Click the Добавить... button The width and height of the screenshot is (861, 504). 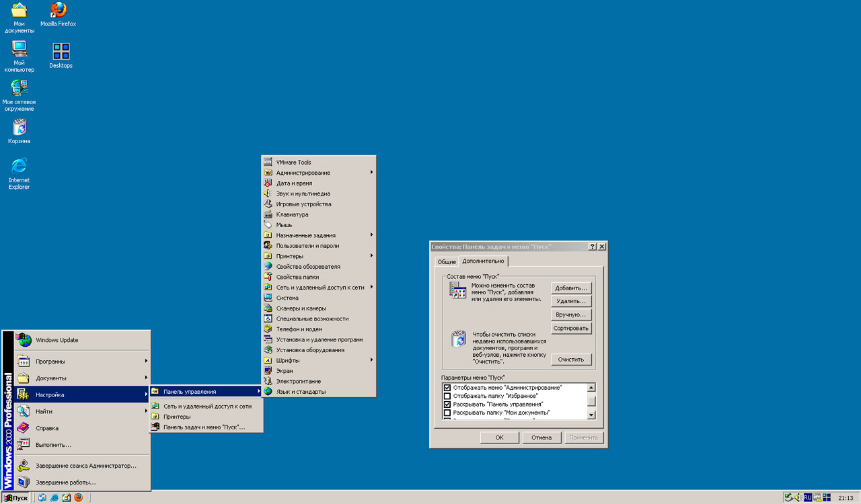click(x=571, y=288)
